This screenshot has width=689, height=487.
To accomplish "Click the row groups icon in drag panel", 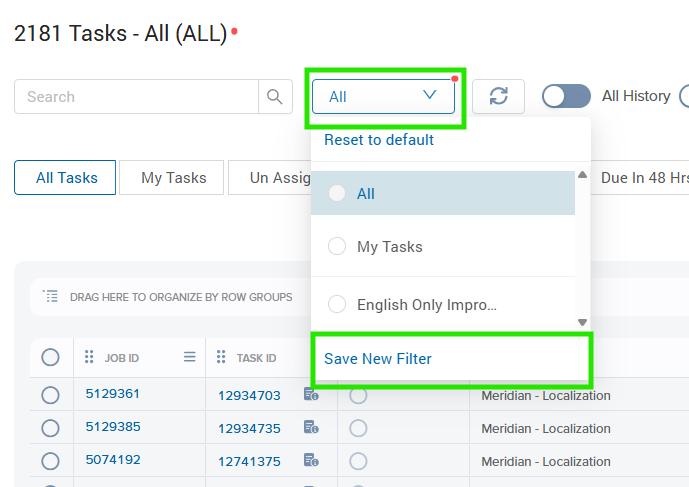I will (x=50, y=296).
